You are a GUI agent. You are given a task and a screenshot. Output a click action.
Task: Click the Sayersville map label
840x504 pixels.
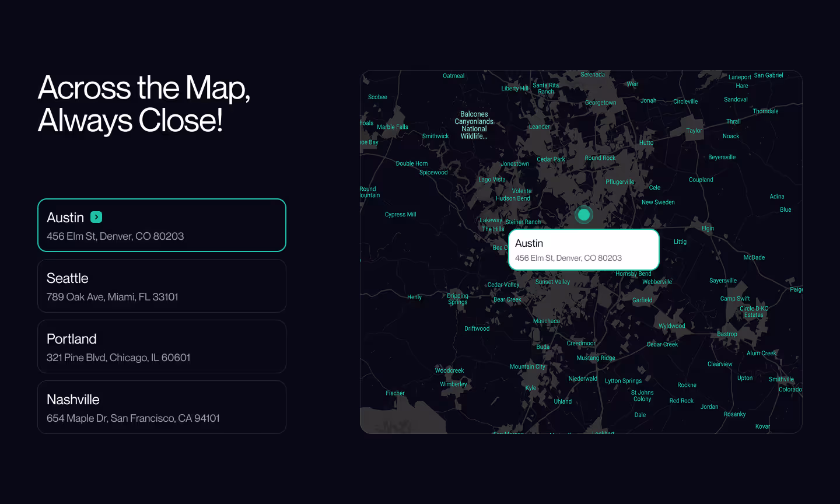pos(723,281)
